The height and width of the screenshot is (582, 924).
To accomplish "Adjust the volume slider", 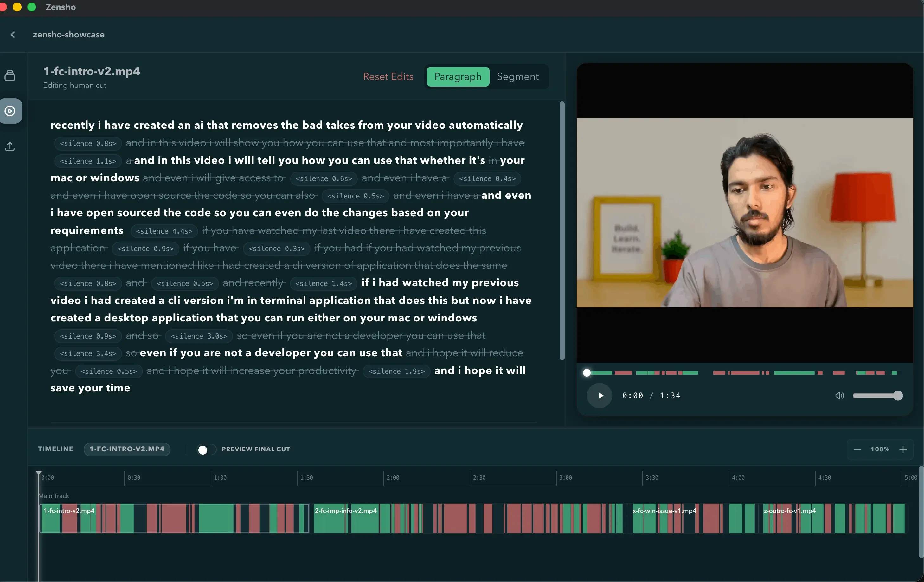I will 877,396.
